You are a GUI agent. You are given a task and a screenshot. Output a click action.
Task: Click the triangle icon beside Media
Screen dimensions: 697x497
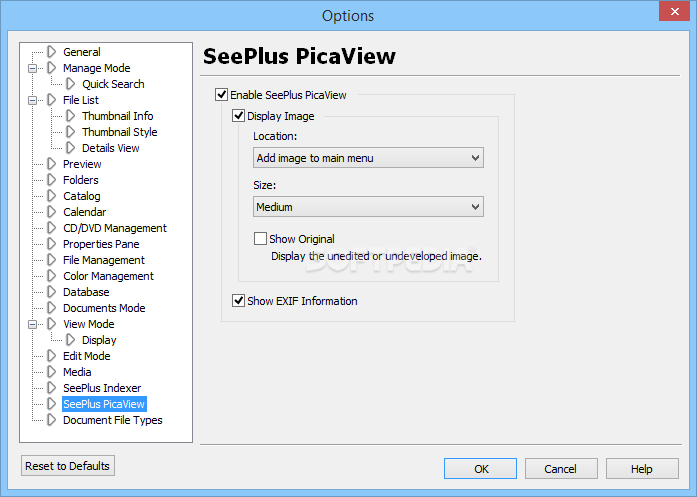click(x=52, y=372)
